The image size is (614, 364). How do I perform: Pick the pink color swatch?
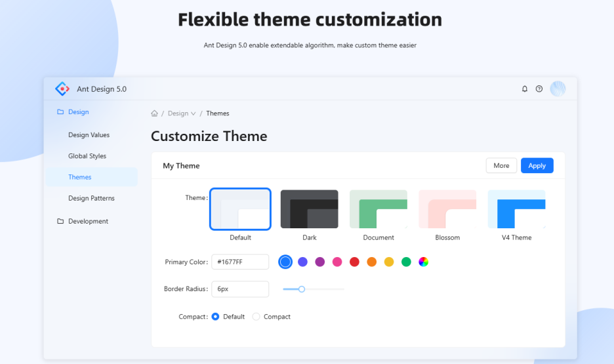click(337, 262)
